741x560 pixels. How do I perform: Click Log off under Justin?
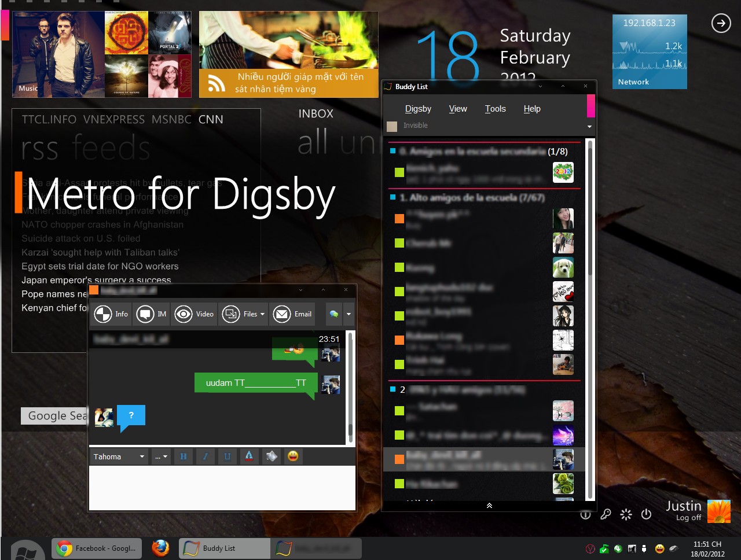(688, 518)
